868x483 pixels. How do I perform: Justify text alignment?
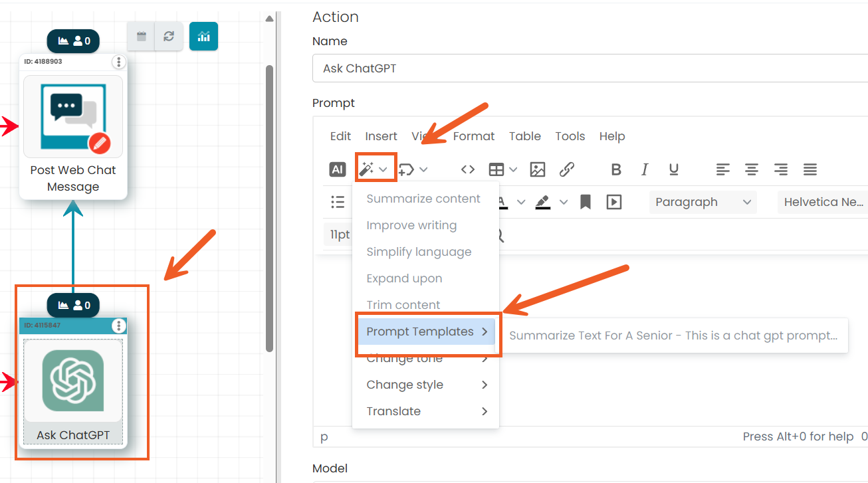810,169
